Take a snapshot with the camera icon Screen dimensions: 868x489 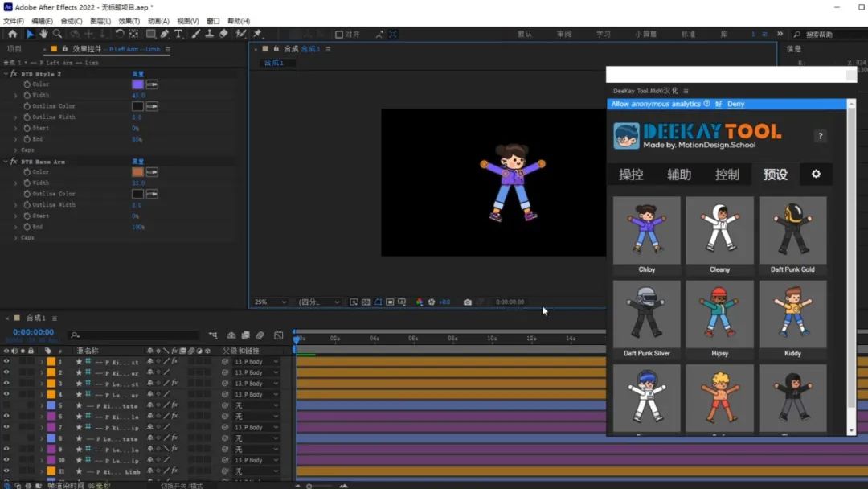(x=468, y=302)
